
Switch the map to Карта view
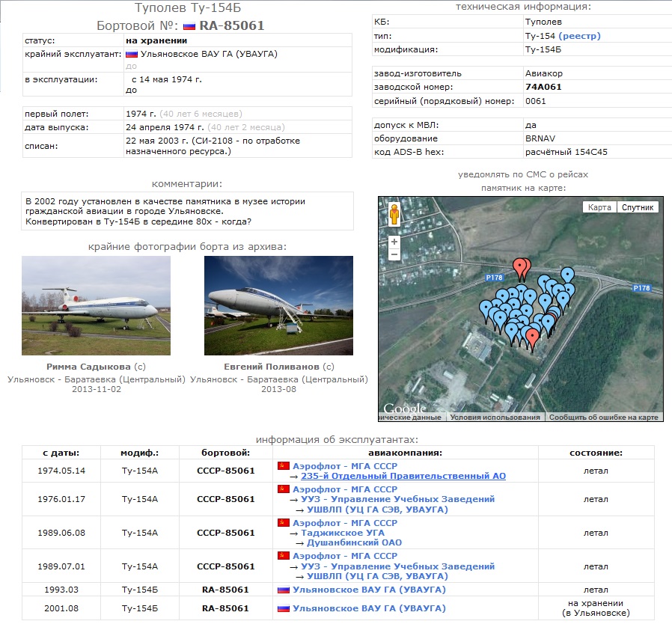click(x=599, y=207)
